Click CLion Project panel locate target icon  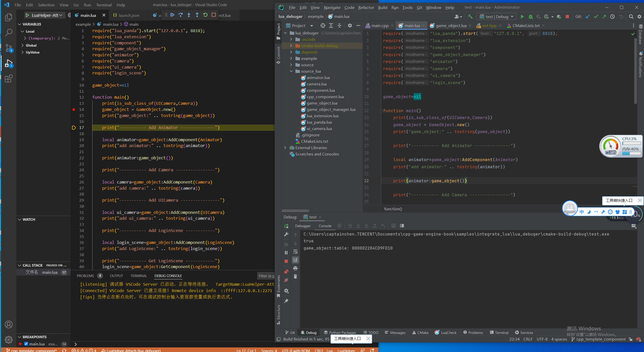click(x=323, y=25)
